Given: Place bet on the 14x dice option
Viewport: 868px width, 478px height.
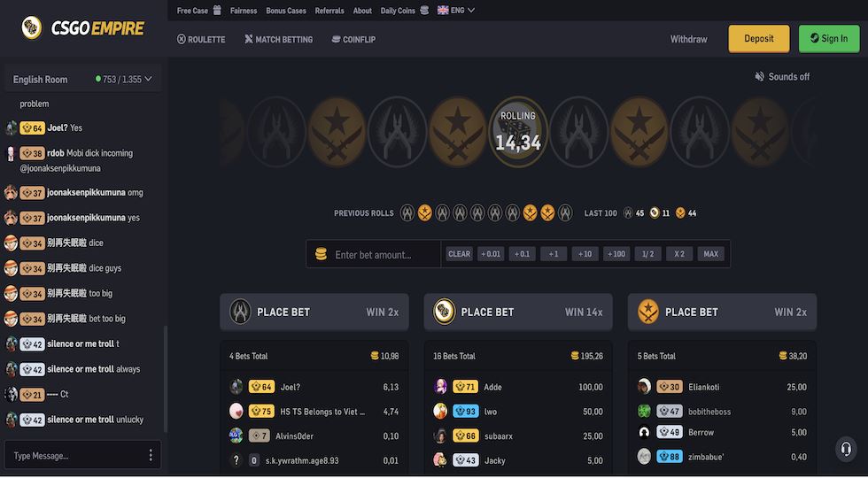Looking at the screenshot, I should coord(517,312).
